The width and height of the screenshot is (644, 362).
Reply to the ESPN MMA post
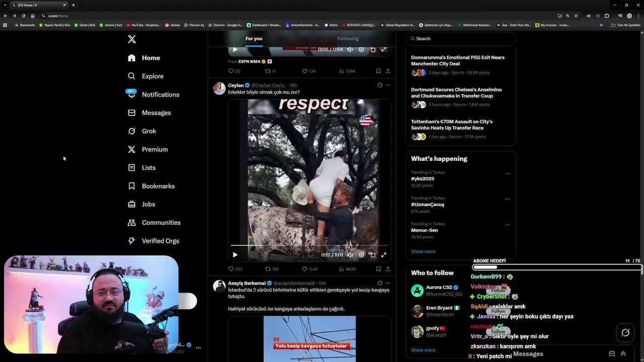(x=234, y=71)
